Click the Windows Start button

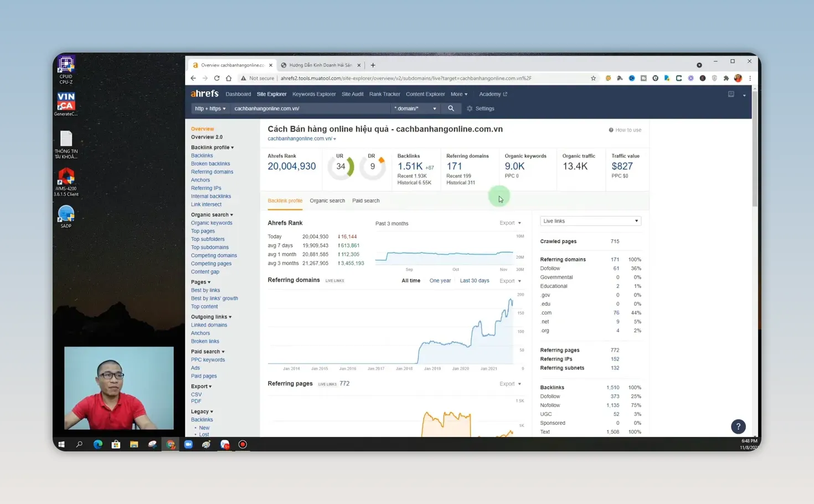61,444
